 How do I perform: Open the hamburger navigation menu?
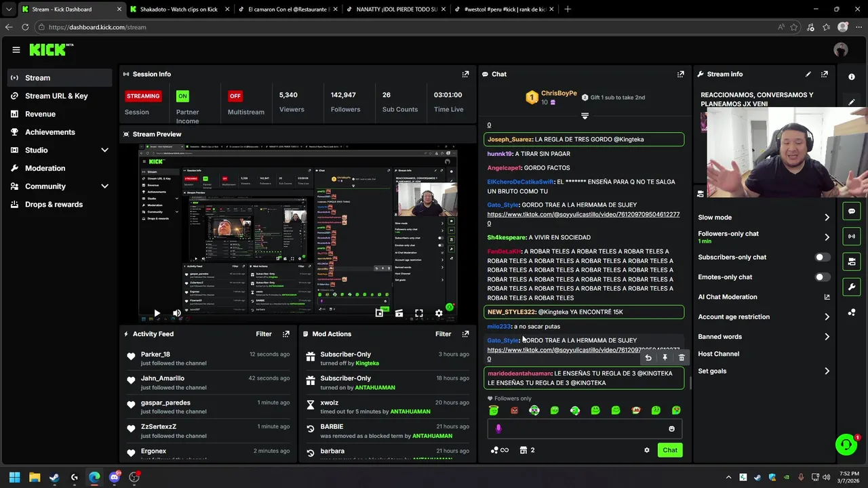click(x=16, y=49)
